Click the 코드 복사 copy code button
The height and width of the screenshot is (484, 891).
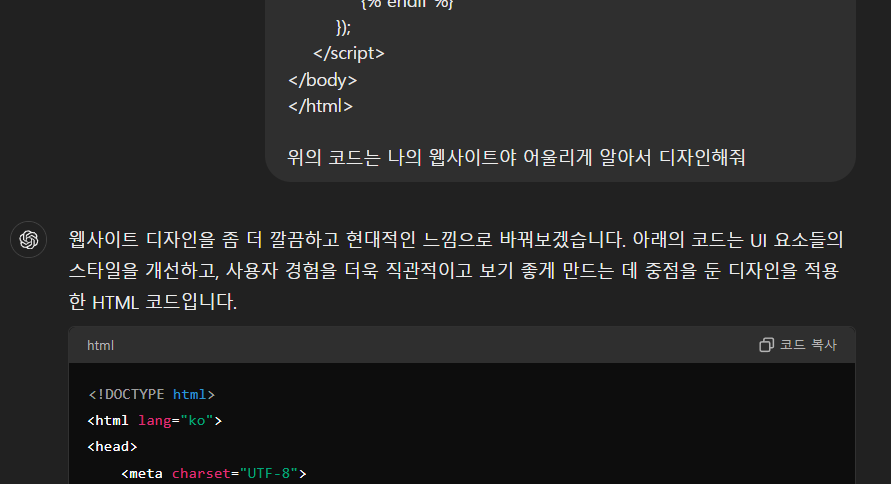point(798,345)
